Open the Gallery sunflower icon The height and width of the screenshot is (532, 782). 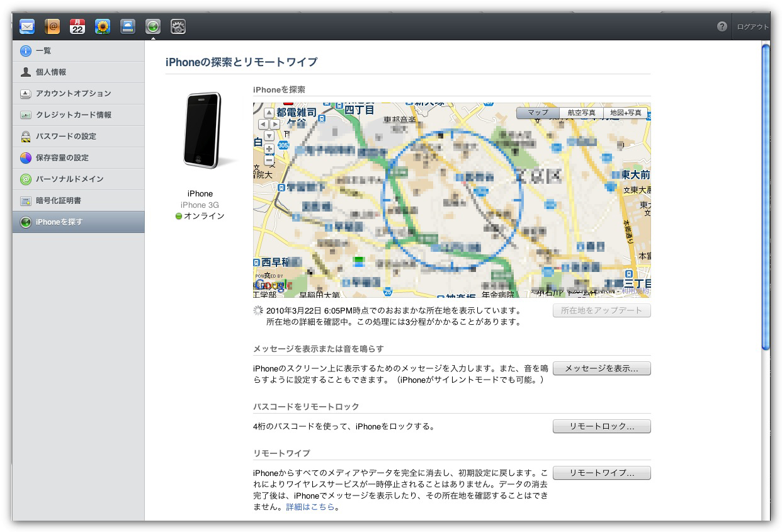(103, 26)
